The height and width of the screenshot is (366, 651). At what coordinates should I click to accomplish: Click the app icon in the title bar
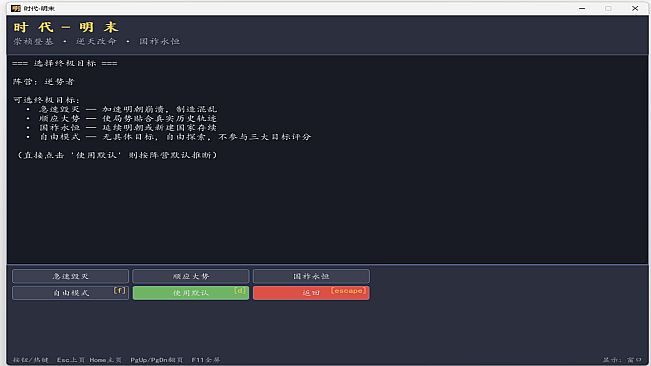pyautogui.click(x=16, y=8)
